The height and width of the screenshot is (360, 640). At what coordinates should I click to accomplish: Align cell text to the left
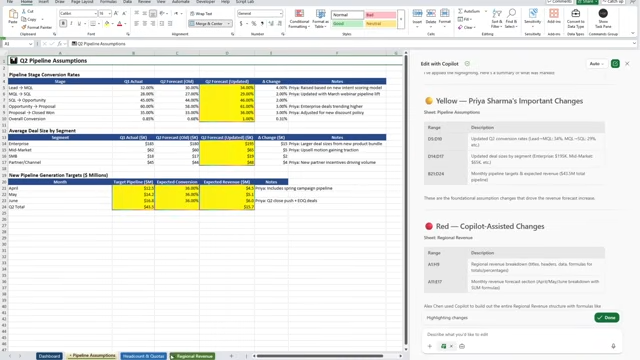point(136,24)
